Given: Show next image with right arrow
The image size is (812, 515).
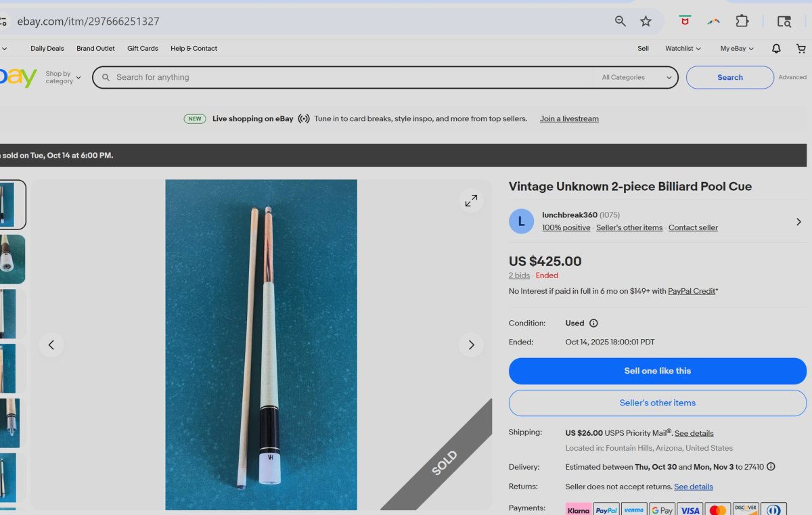Looking at the screenshot, I should [471, 345].
